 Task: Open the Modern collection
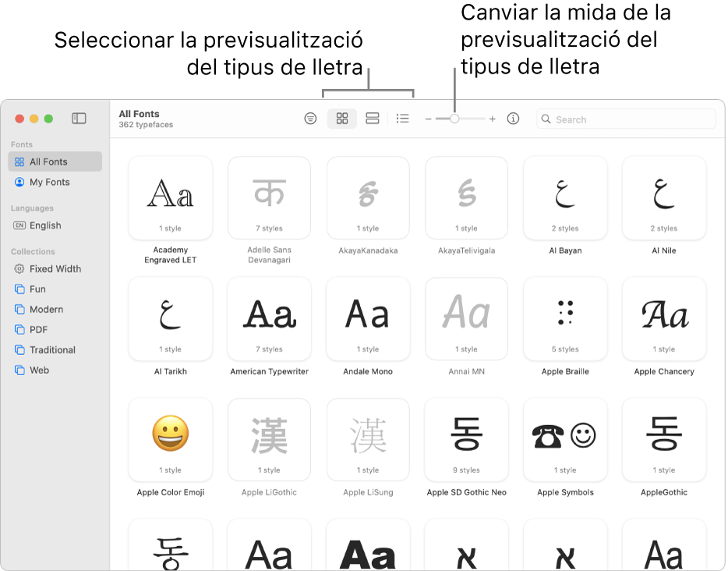pos(55,310)
